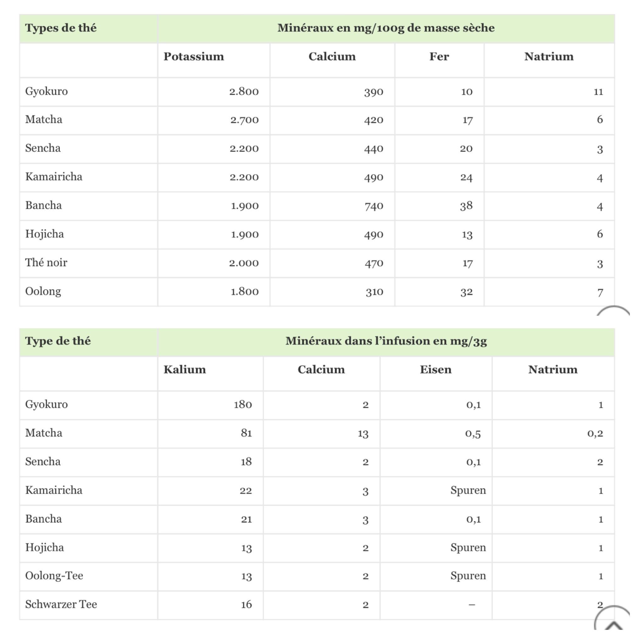The image size is (644, 644).
Task: Click the Gyokuro row in the first table
Action: click(x=317, y=92)
